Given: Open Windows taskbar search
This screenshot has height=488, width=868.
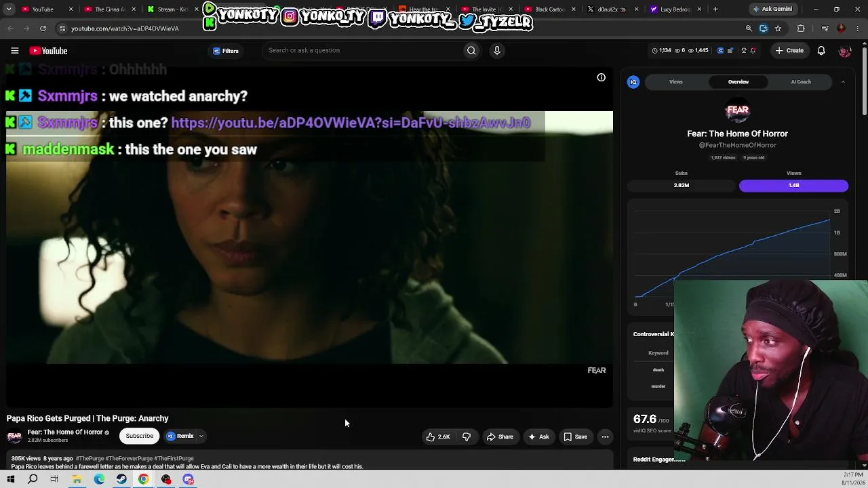Looking at the screenshot, I should [x=33, y=480].
